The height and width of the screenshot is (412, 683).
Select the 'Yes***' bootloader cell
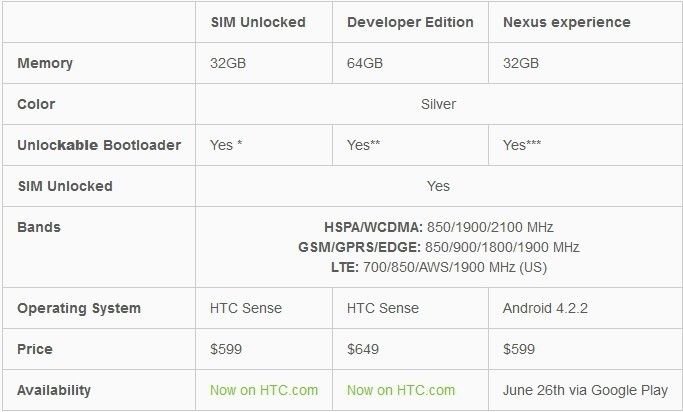coord(522,145)
